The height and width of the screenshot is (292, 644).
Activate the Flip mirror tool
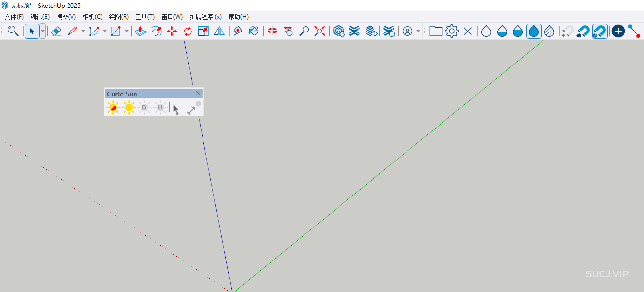[219, 31]
